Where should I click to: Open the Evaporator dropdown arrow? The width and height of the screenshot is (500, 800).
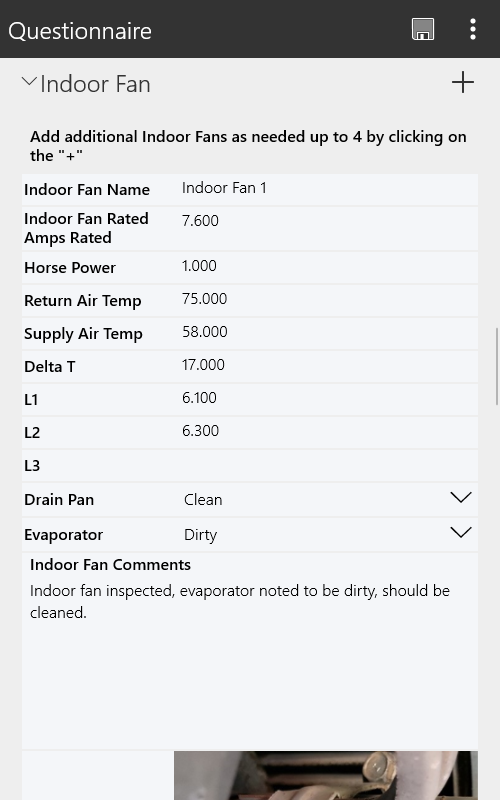(461, 533)
